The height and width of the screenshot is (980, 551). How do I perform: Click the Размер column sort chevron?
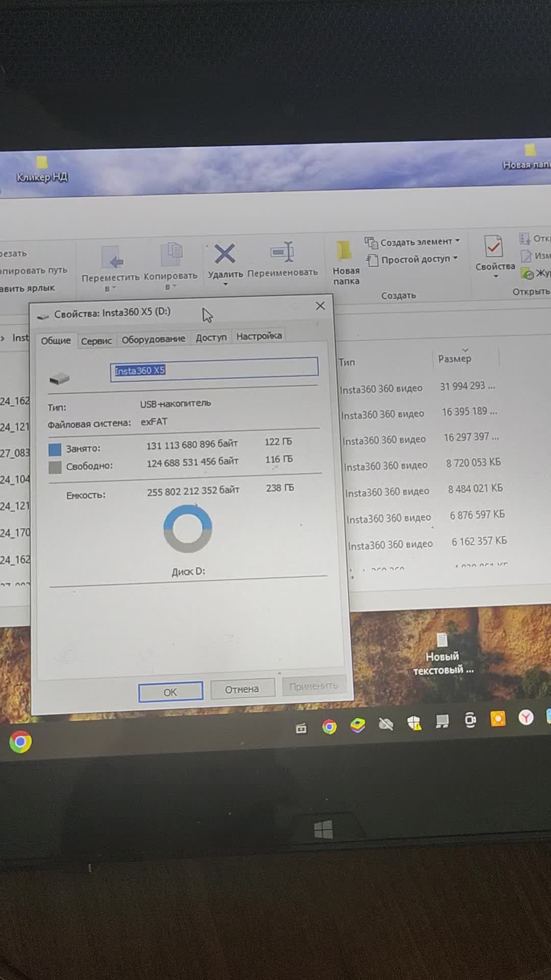[x=465, y=350]
